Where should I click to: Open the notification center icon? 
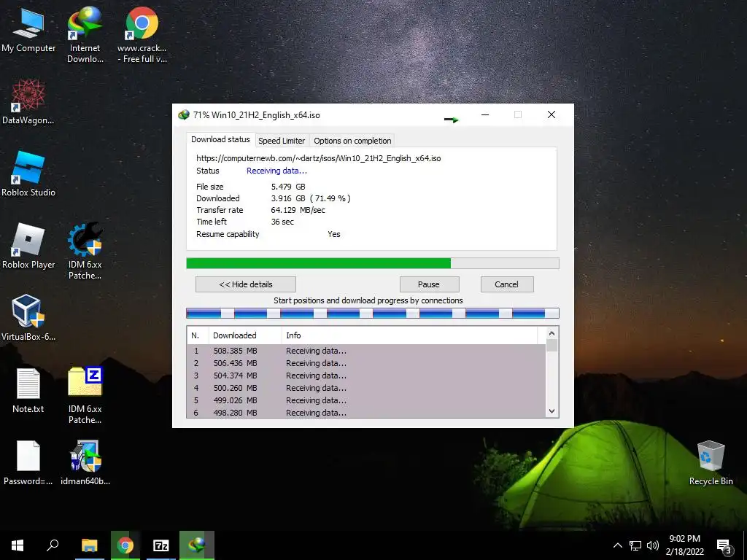[x=724, y=547]
